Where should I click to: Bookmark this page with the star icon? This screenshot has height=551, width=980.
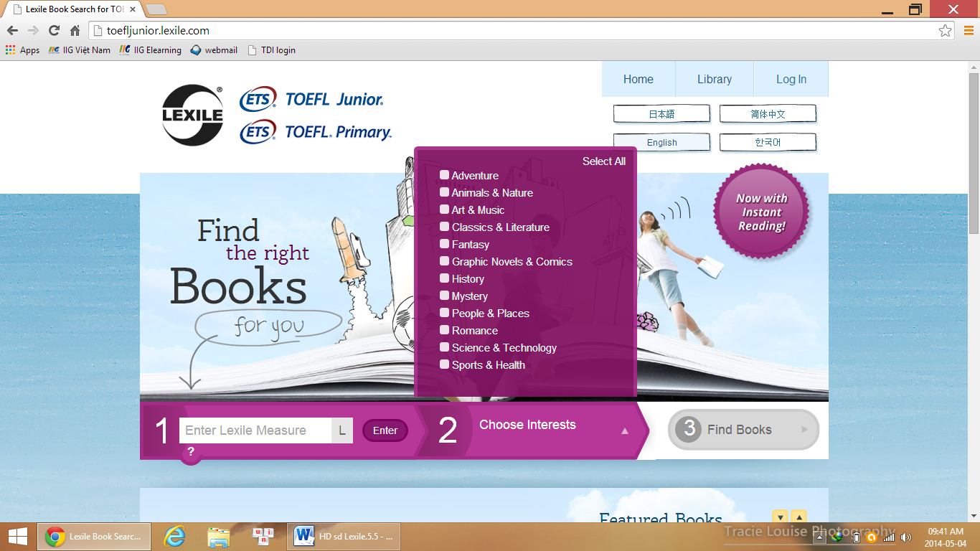click(945, 31)
